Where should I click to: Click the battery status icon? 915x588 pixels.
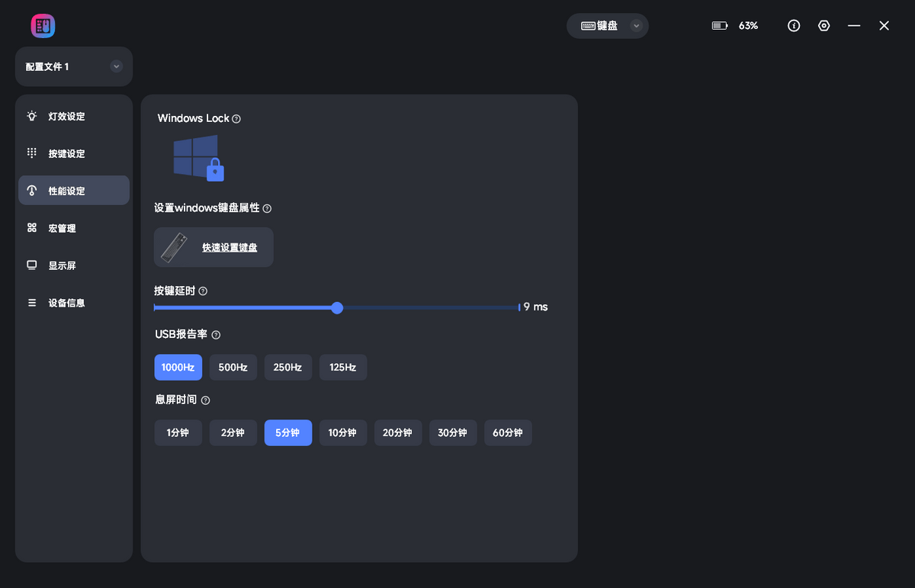coord(720,26)
